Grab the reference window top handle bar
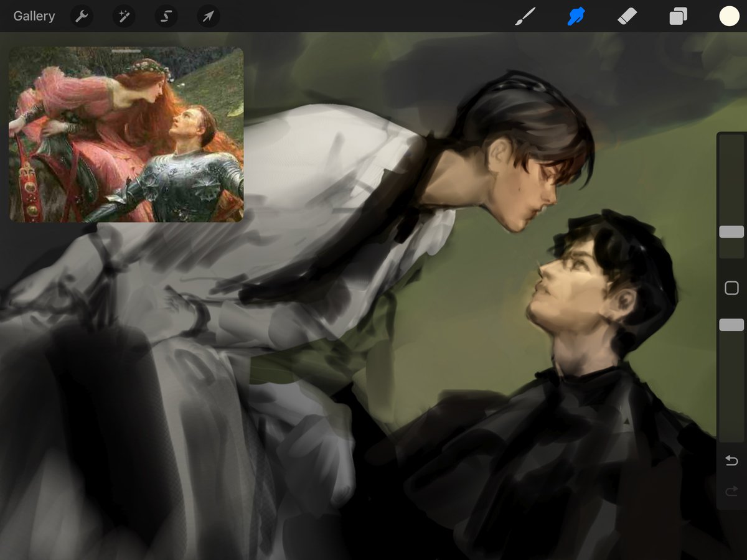Screen dimensions: 747x560 [x=126, y=51]
